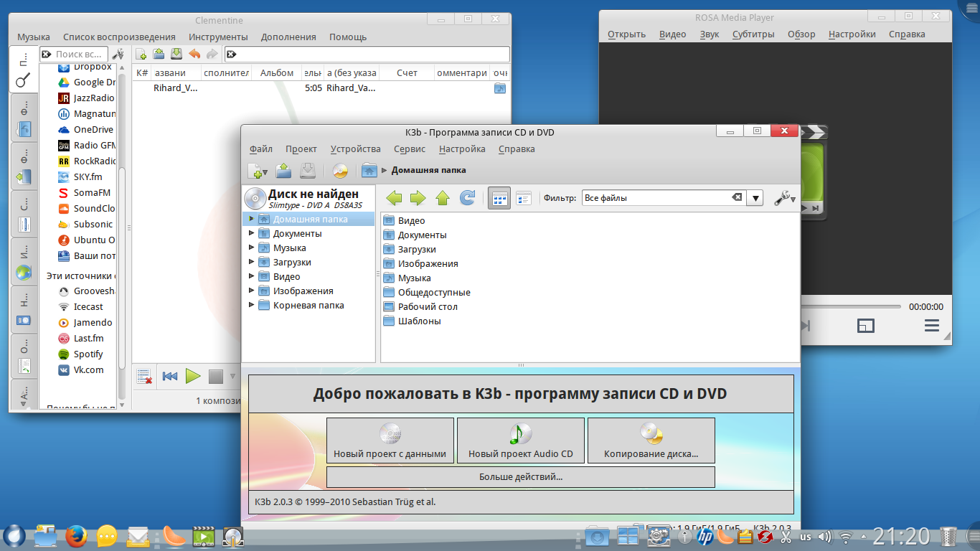Viewport: 980px width, 551px height.
Task: Click ROSA Media Player seek slider
Action: [850, 306]
